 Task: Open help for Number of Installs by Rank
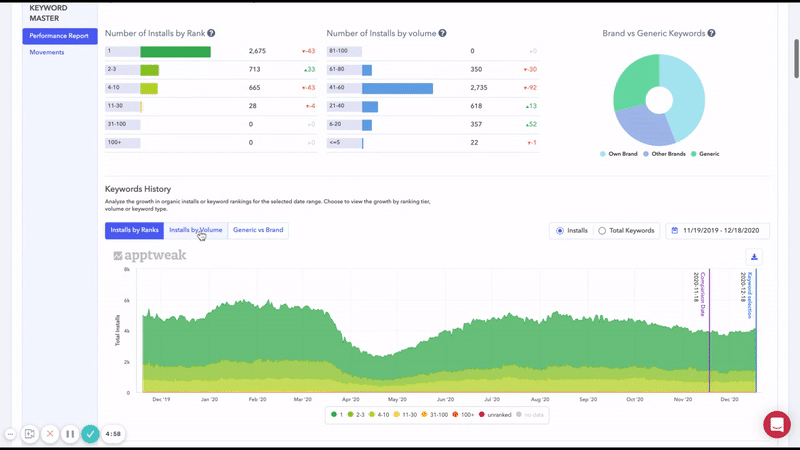(x=211, y=33)
